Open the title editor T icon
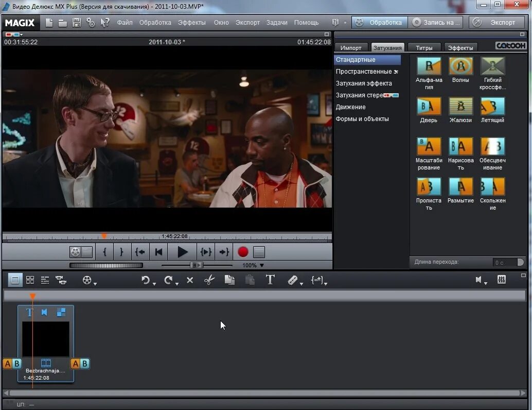The image size is (532, 410). pyautogui.click(x=270, y=280)
